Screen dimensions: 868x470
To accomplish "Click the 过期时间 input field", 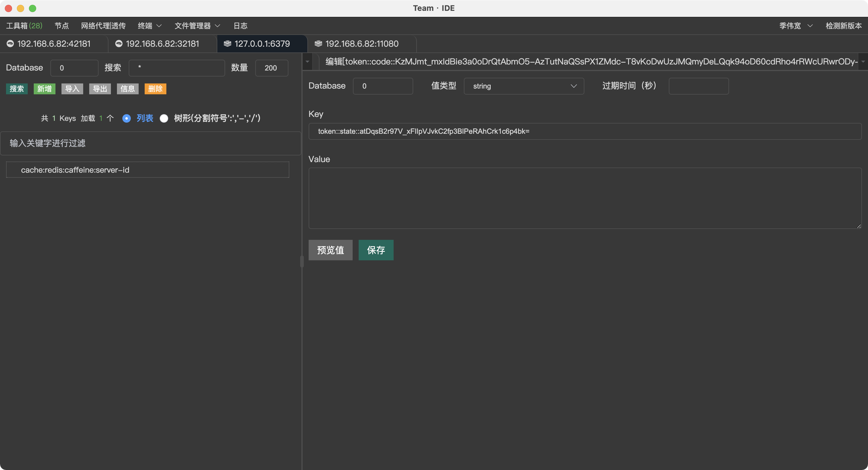I will 699,86.
